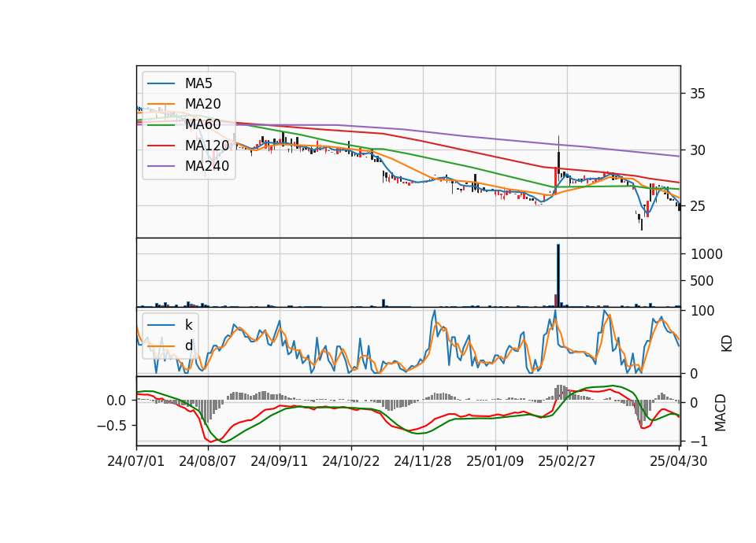The height and width of the screenshot is (543, 756).
Task: Click the 24/07/01 date axis label
Action: (x=136, y=461)
